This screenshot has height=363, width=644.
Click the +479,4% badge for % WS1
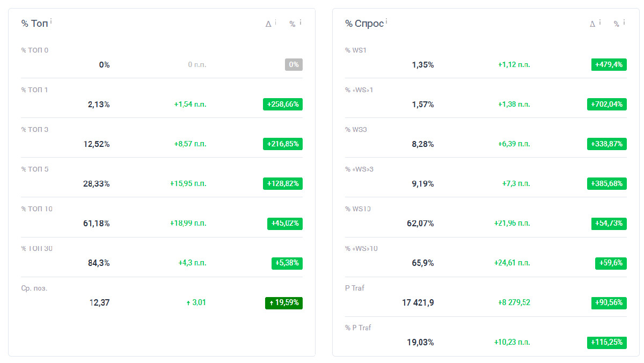609,65
